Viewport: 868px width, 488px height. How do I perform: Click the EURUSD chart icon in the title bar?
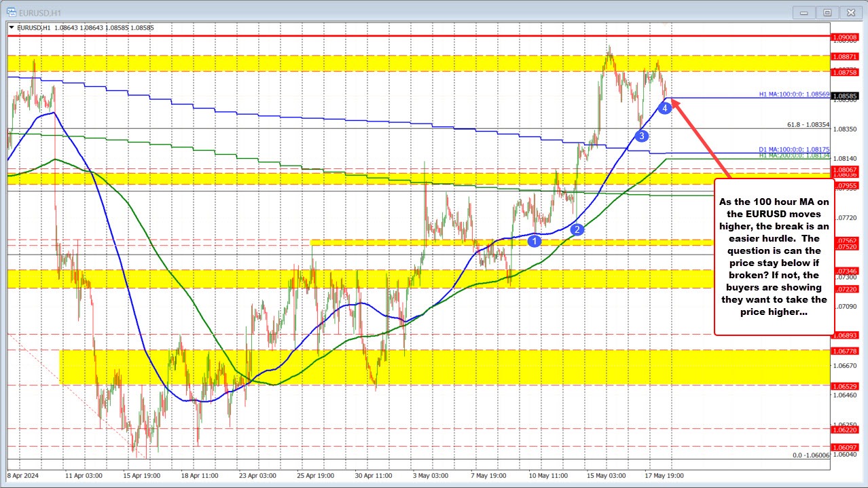pyautogui.click(x=12, y=12)
